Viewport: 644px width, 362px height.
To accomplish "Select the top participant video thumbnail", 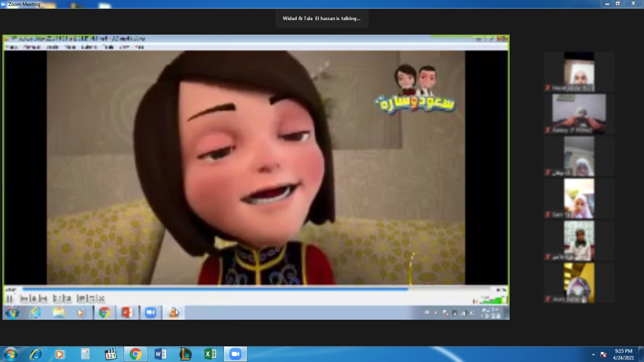I will (x=579, y=71).
